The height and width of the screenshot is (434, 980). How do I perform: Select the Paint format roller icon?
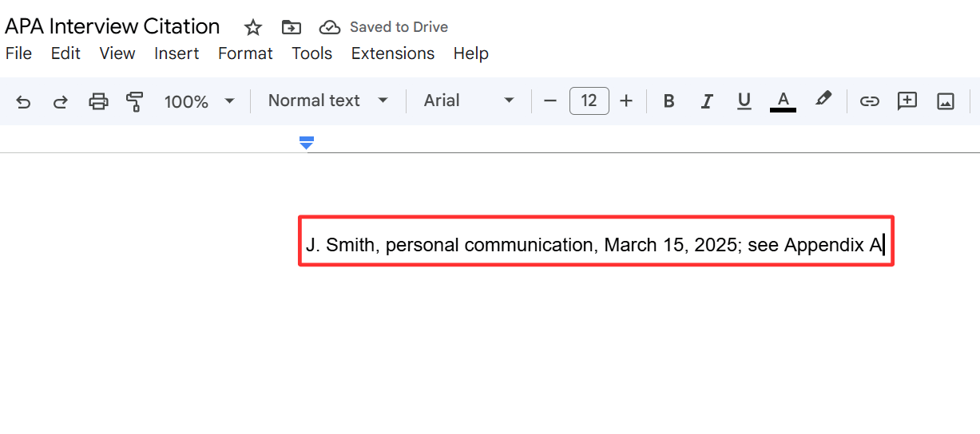pyautogui.click(x=135, y=101)
